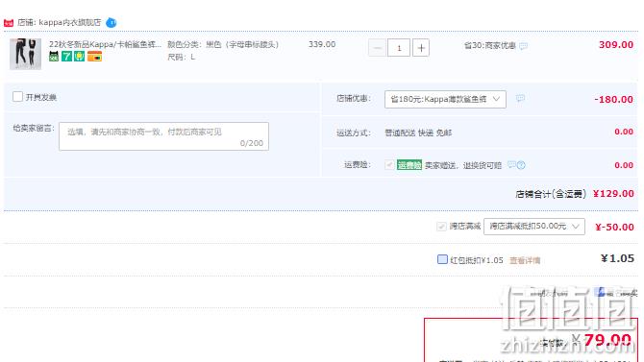
Task: Click the unit price 339.00
Action: [322, 44]
